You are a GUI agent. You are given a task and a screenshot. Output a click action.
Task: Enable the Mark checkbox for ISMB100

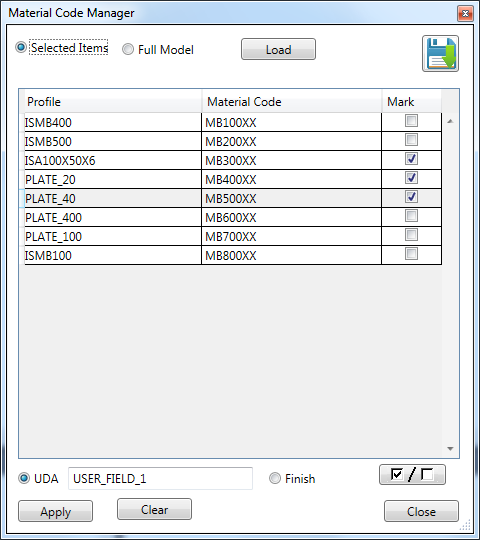coord(411,254)
